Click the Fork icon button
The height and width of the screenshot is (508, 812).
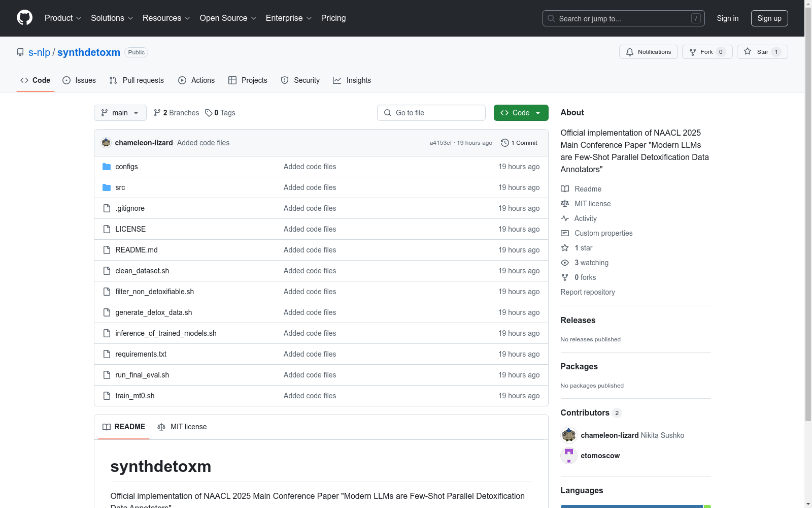(x=707, y=52)
